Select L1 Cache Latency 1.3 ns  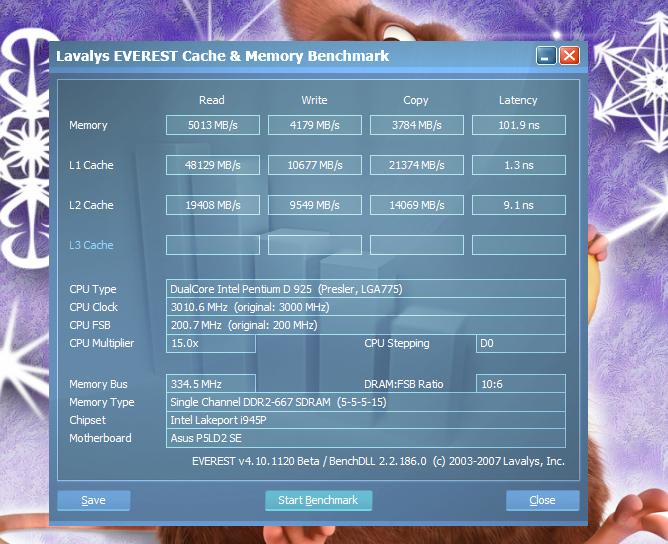[519, 165]
